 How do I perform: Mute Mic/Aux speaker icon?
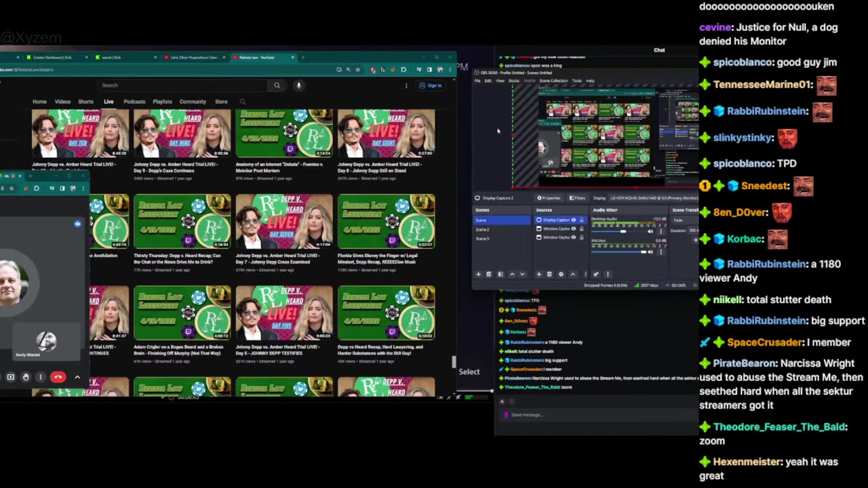coord(650,251)
